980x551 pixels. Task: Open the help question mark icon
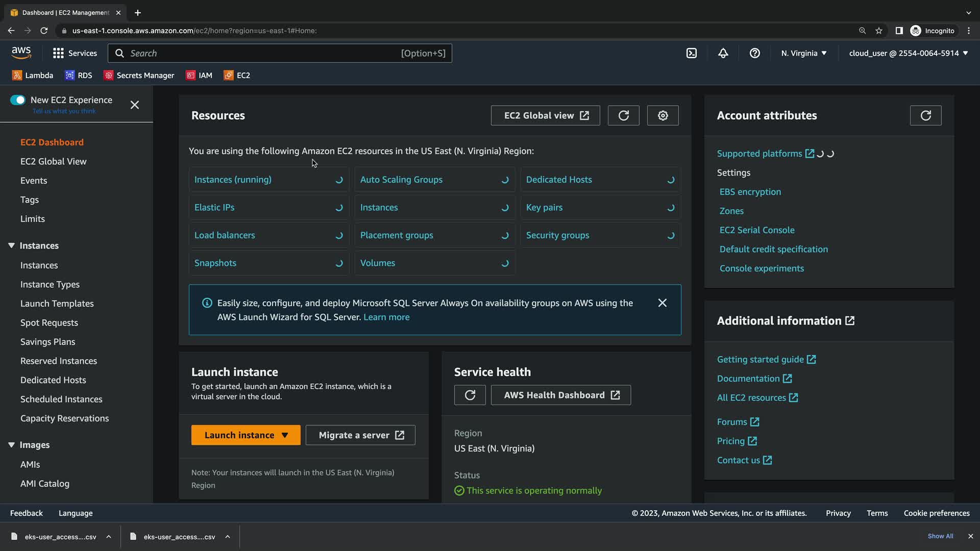tap(754, 53)
